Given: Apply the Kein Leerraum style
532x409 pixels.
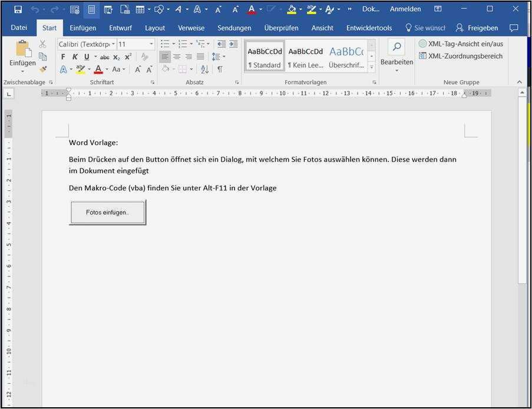Looking at the screenshot, I should click(x=305, y=57).
